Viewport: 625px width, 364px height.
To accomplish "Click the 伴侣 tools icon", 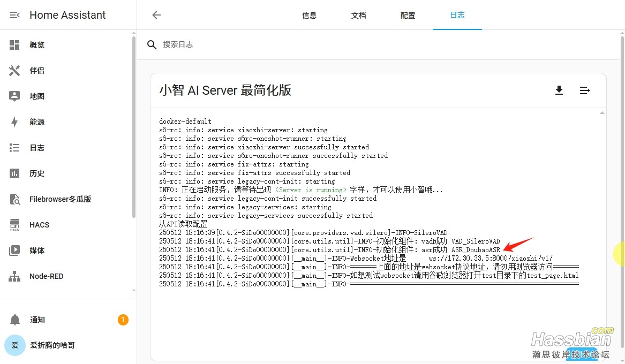I will pyautogui.click(x=14, y=71).
